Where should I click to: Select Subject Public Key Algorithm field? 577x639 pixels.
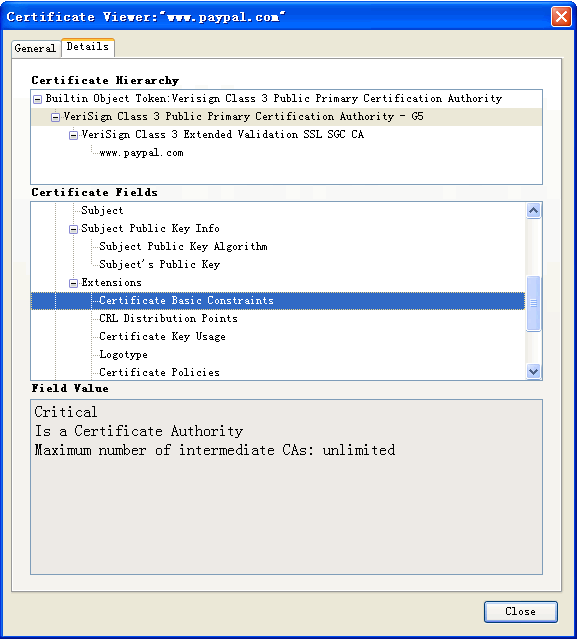(183, 246)
